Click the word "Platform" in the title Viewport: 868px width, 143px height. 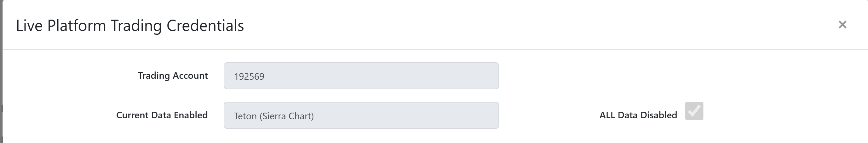click(77, 26)
